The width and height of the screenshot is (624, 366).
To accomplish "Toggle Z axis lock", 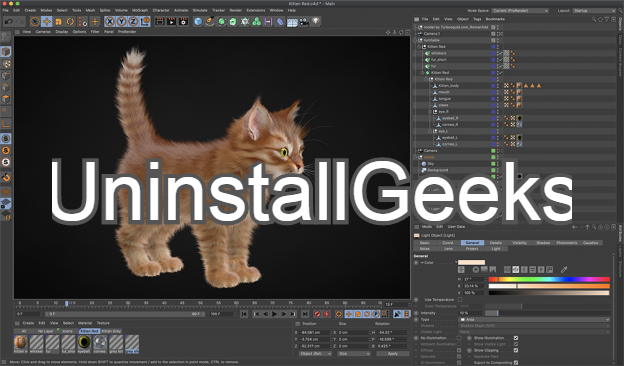I will click(x=133, y=21).
